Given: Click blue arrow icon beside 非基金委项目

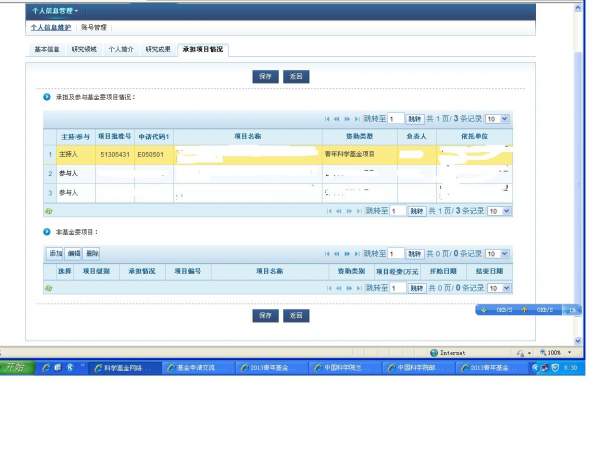Looking at the screenshot, I should [x=47, y=232].
